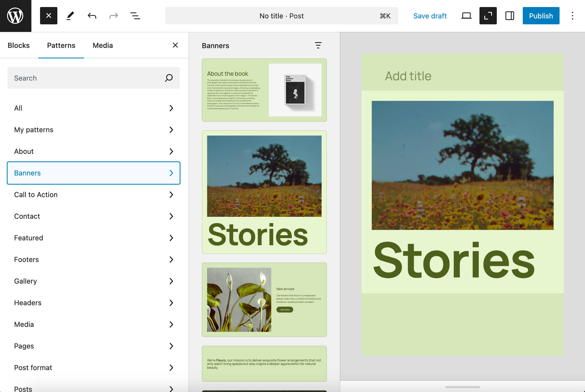The width and height of the screenshot is (585, 392).
Task: Click the Save draft link
Action: (430, 16)
